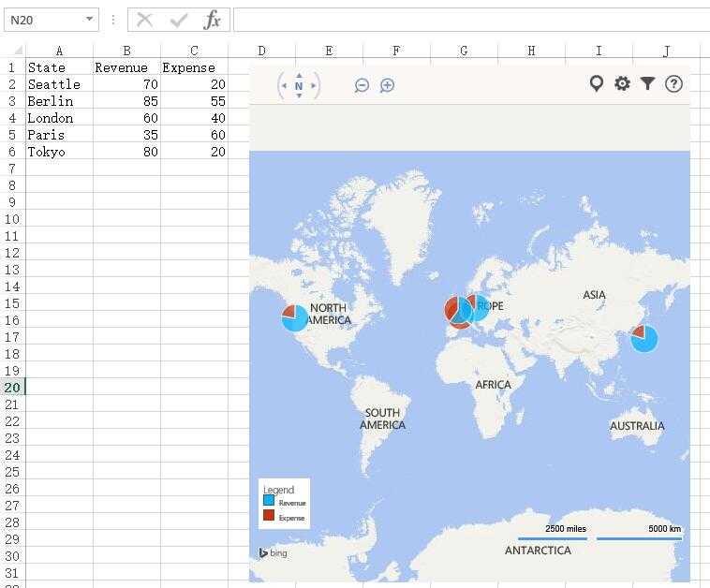Click Paris's revenue value 35
The height and width of the screenshot is (588, 710).
pos(126,135)
